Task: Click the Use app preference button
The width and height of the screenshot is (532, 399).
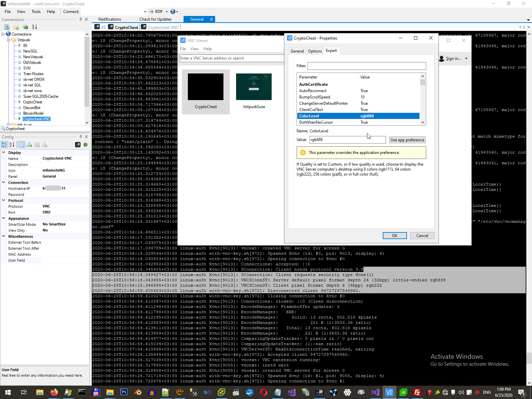Action: point(407,140)
